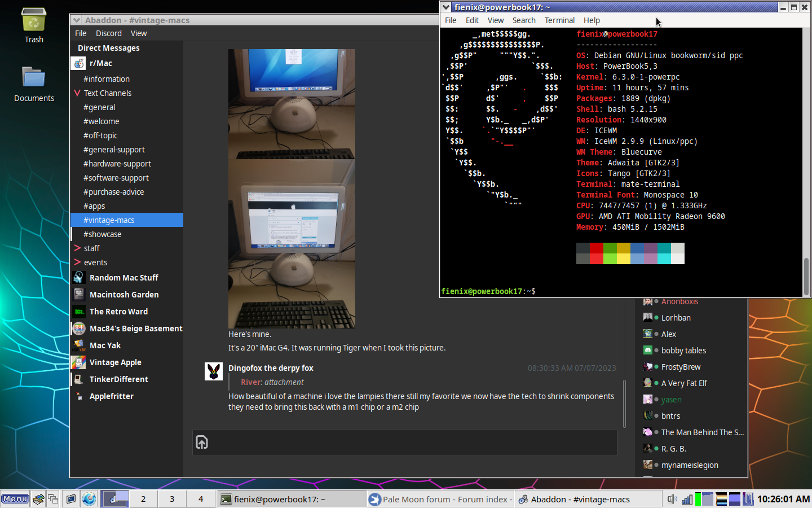Screen dimensions: 812x508
Task: Click in the message input box
Action: 404,442
